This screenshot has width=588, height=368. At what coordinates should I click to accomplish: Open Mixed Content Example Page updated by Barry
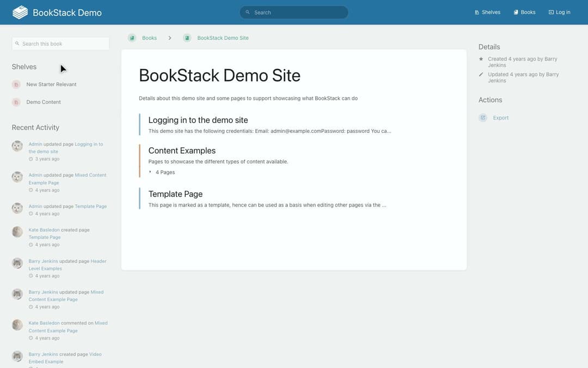point(66,296)
